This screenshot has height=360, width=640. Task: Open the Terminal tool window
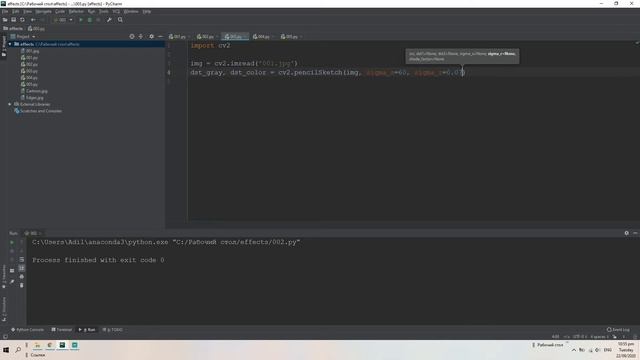point(62,329)
